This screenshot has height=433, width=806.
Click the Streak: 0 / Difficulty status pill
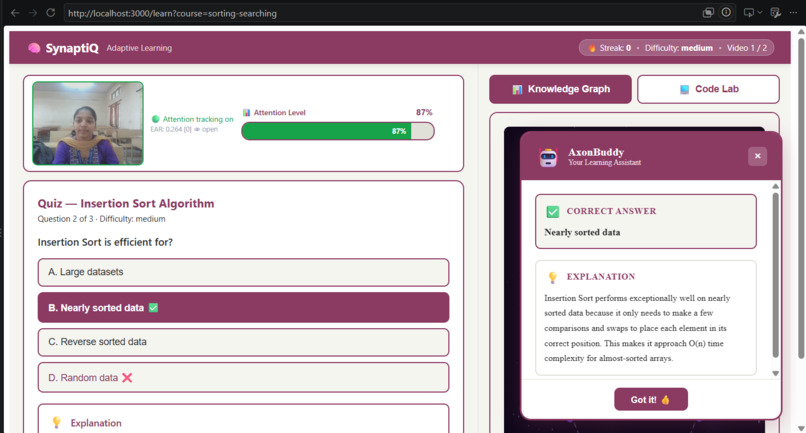676,48
